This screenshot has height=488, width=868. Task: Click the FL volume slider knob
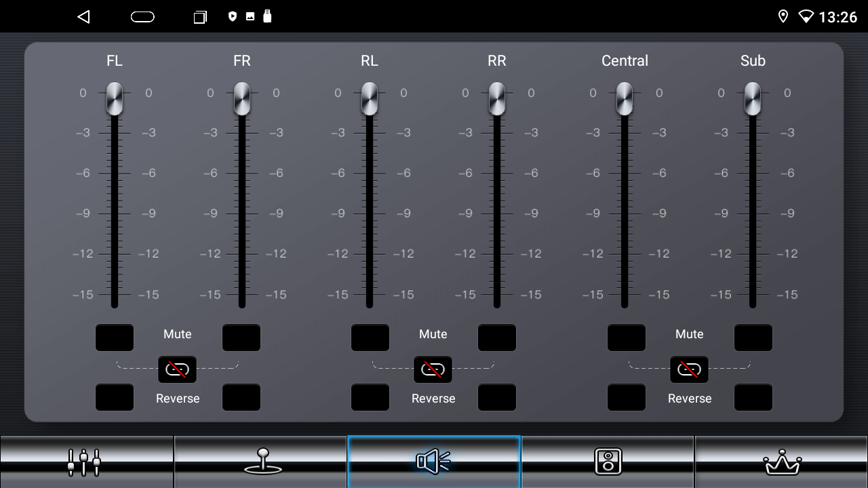coord(115,99)
